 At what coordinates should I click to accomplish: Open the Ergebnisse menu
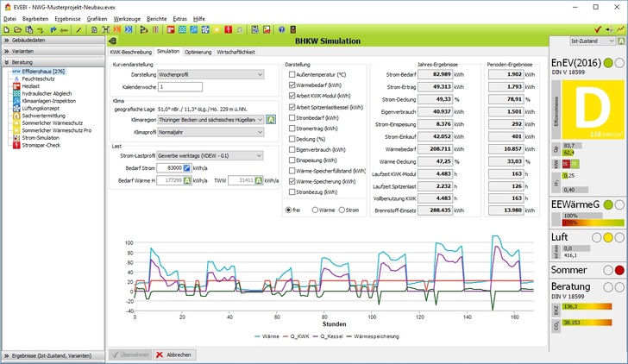(x=67, y=19)
